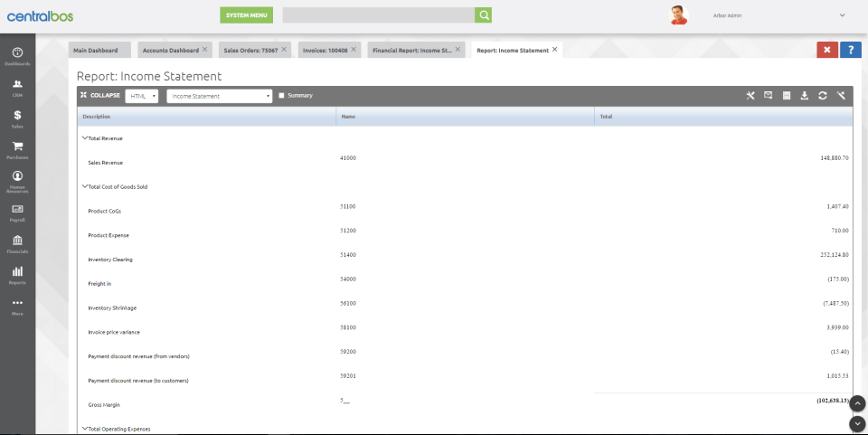Click the Freight in row label
Screen dimensions: 868x435
coord(99,284)
